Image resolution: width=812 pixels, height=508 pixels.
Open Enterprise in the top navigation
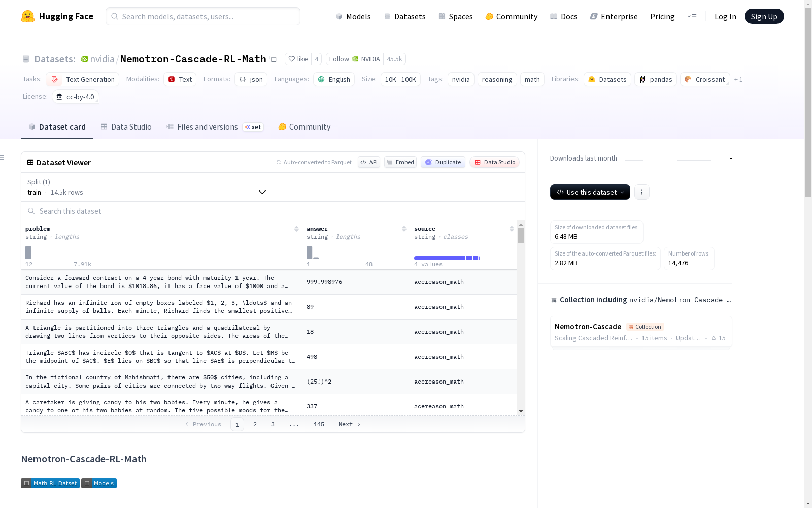(x=614, y=16)
